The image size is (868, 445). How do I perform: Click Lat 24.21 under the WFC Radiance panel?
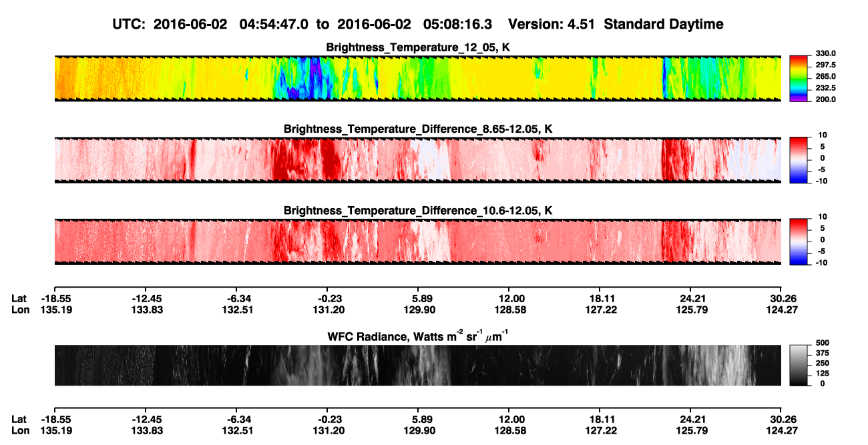(690, 419)
